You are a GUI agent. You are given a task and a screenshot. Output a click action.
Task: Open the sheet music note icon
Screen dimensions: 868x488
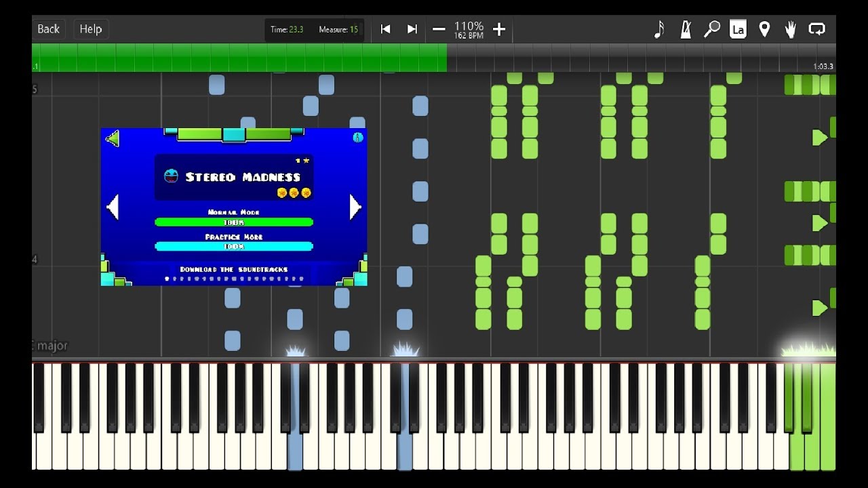click(659, 29)
